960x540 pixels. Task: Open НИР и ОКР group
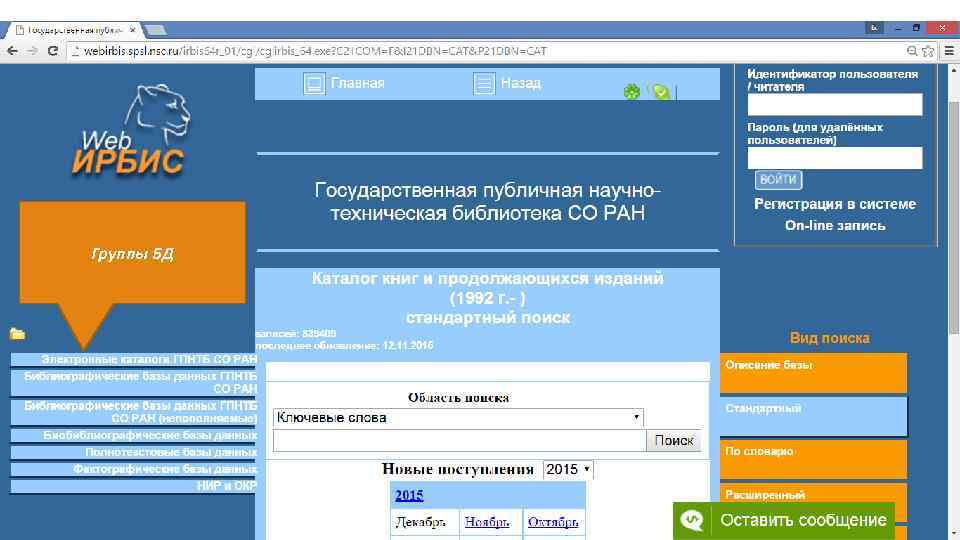pyautogui.click(x=133, y=486)
